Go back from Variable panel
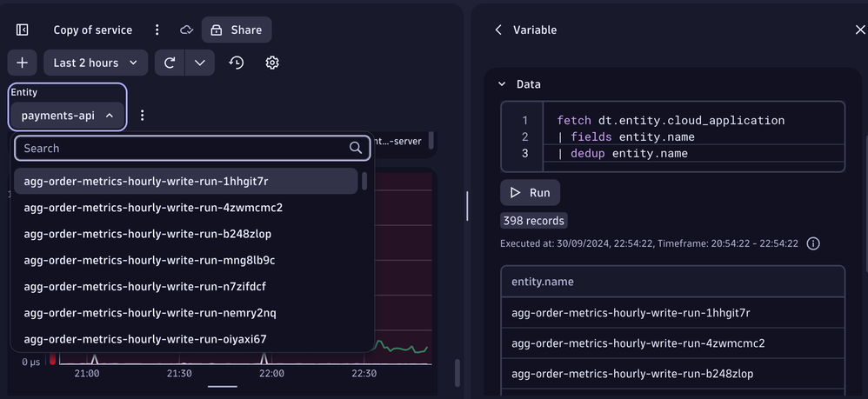The height and width of the screenshot is (399, 868). (x=498, y=30)
